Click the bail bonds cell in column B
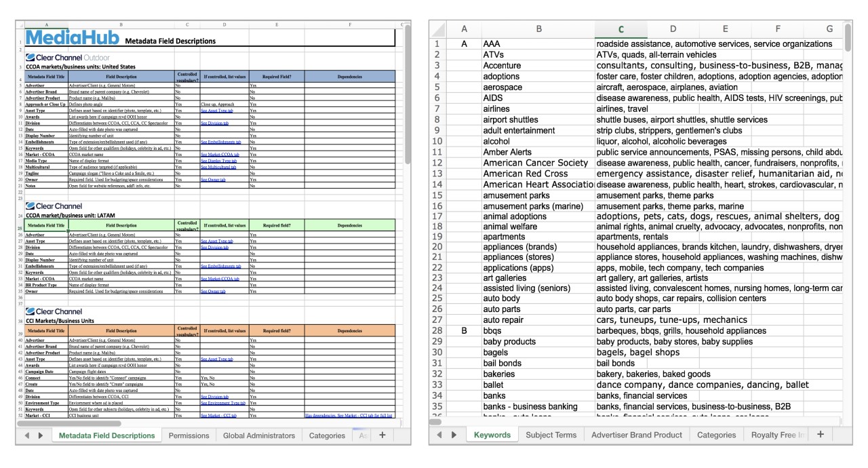Viewport: 868px width, 468px height. click(x=538, y=364)
